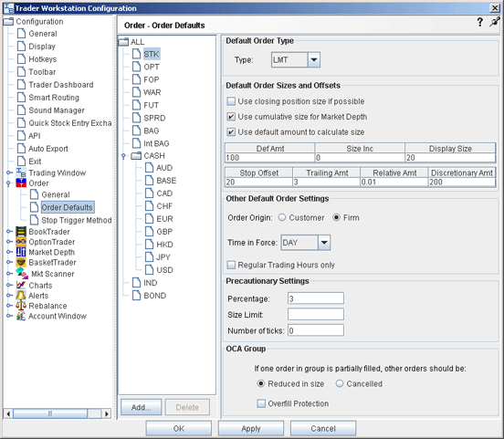Click the Apply button

coord(251,428)
